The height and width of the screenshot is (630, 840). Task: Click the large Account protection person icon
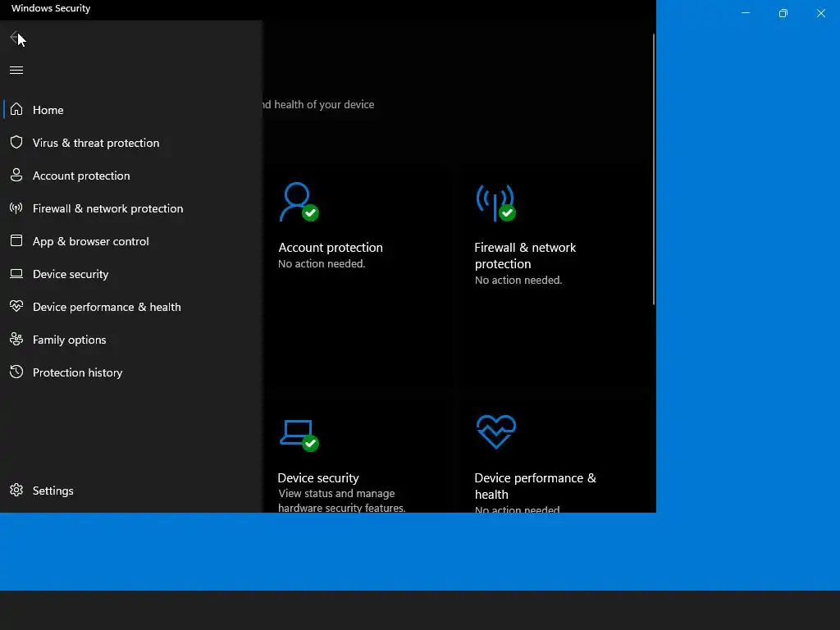coord(299,202)
